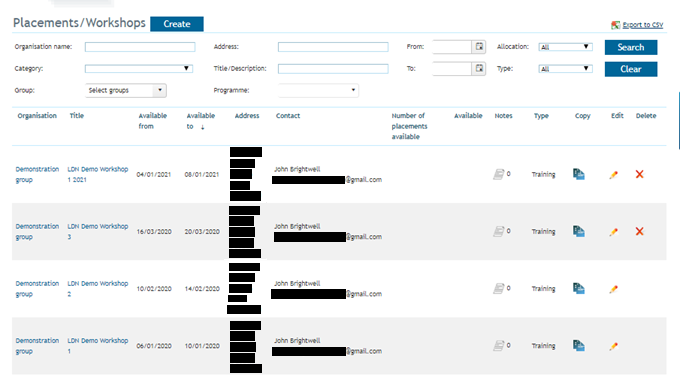
Task: Open notes icon for LDN Demo Workshop 2
Action: [499, 289]
